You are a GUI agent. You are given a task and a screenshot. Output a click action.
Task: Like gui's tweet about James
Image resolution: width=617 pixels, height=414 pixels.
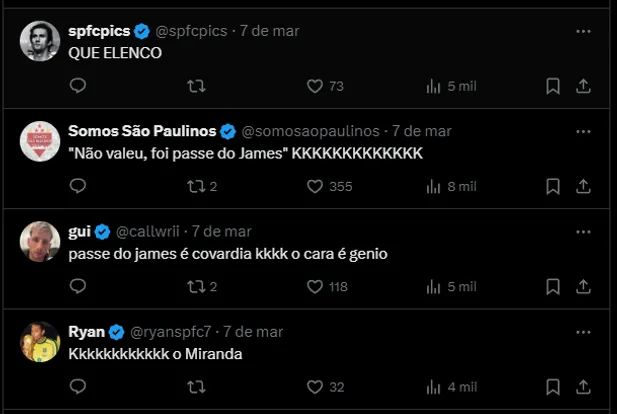point(315,287)
